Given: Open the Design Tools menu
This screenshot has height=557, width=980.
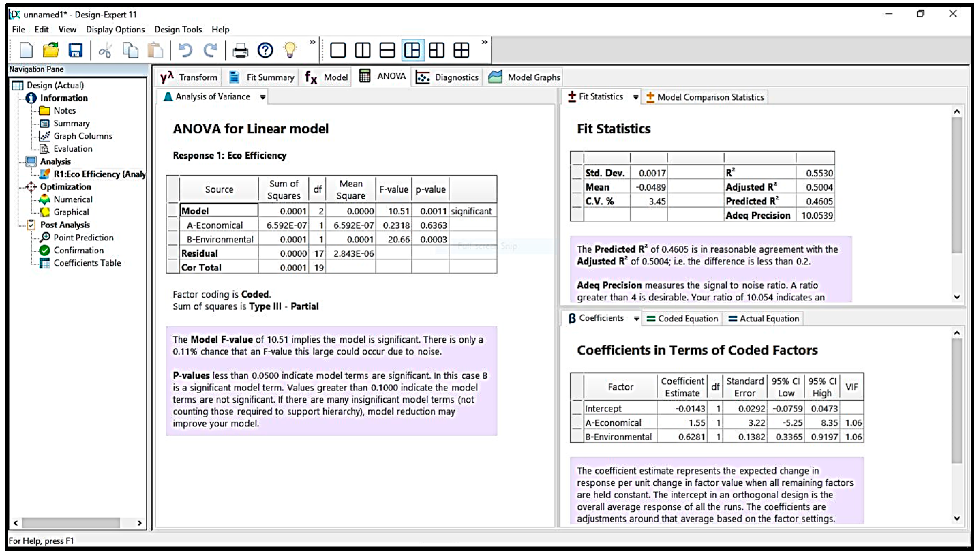Looking at the screenshot, I should click(178, 29).
